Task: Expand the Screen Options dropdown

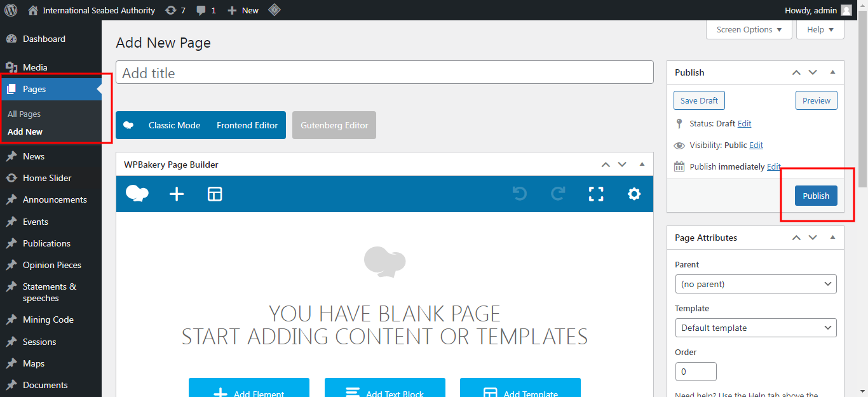Action: [749, 30]
